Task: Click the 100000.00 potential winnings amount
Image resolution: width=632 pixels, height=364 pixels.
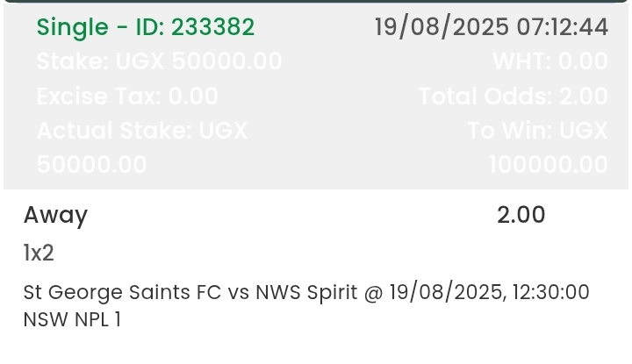Action: click(548, 165)
